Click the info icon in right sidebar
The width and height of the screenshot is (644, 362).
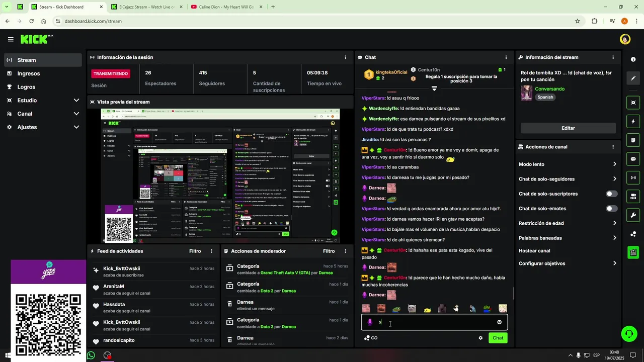(x=633, y=59)
